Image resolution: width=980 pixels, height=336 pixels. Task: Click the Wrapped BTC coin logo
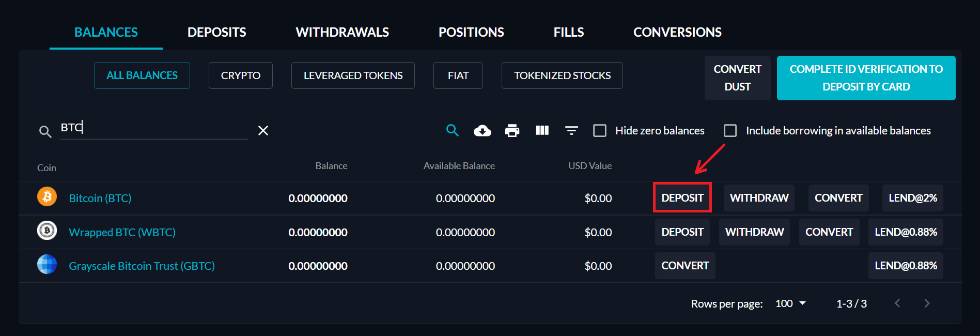pyautogui.click(x=47, y=231)
